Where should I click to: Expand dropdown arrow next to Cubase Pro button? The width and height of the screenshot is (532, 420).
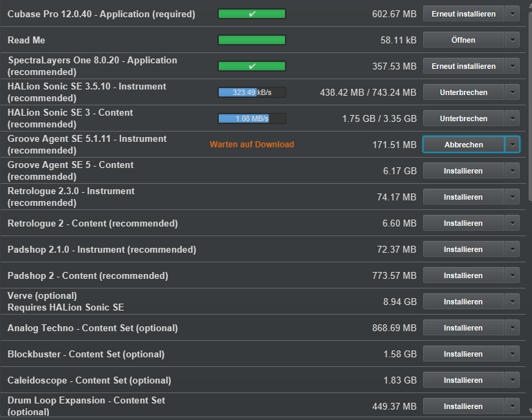click(x=513, y=14)
